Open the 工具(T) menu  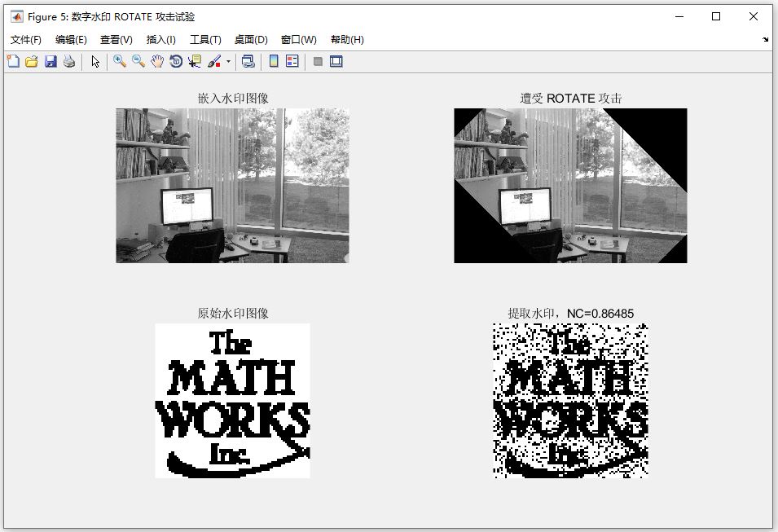(x=205, y=40)
